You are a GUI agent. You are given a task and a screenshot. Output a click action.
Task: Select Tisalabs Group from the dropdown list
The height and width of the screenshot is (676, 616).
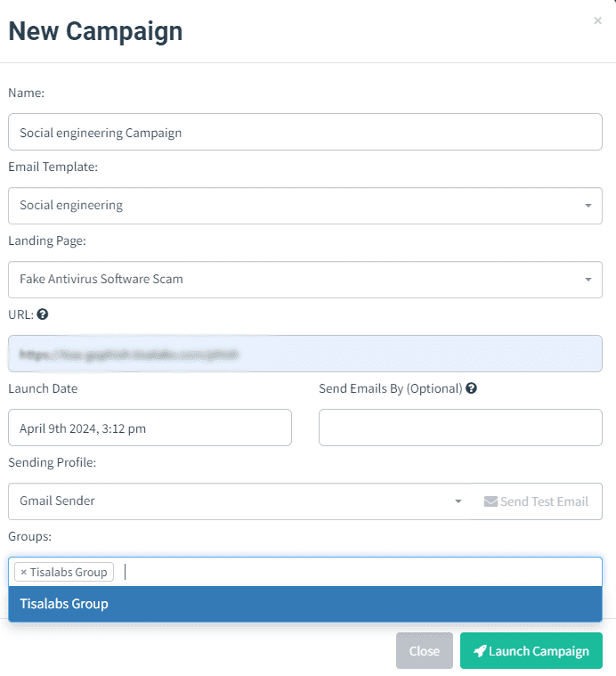305,604
